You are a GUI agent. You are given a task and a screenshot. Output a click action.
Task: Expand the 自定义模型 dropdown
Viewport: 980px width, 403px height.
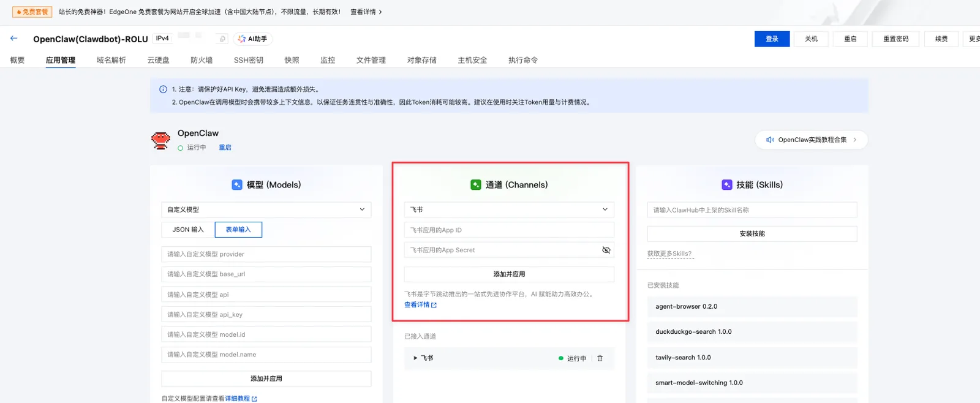pos(266,209)
